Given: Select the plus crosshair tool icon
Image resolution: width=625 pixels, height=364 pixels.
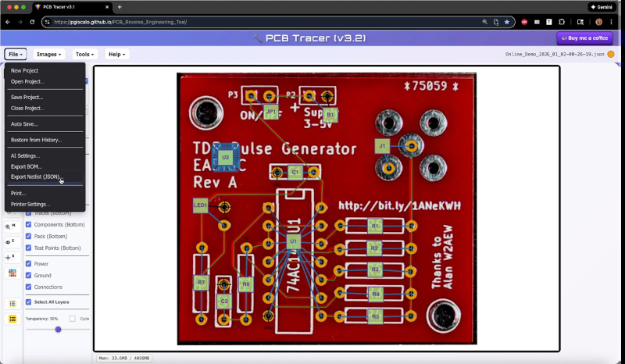Looking at the screenshot, I should pyautogui.click(x=11, y=257).
